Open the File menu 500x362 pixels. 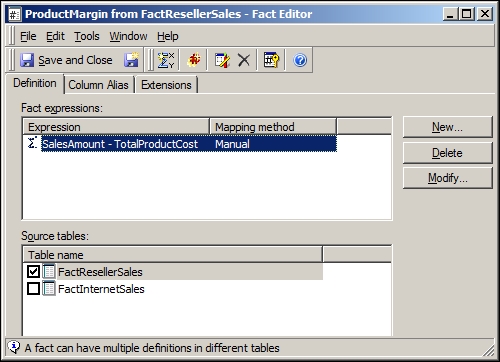tap(28, 36)
